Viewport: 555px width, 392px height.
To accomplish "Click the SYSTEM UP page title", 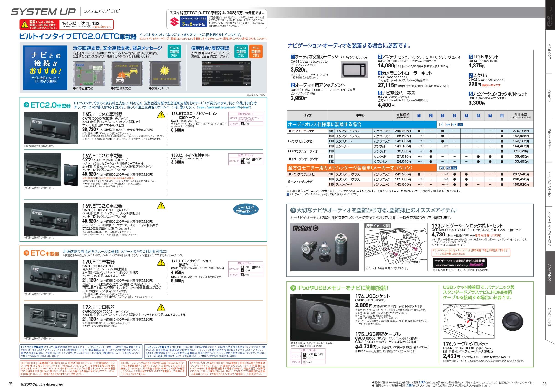I will pos(43,12).
